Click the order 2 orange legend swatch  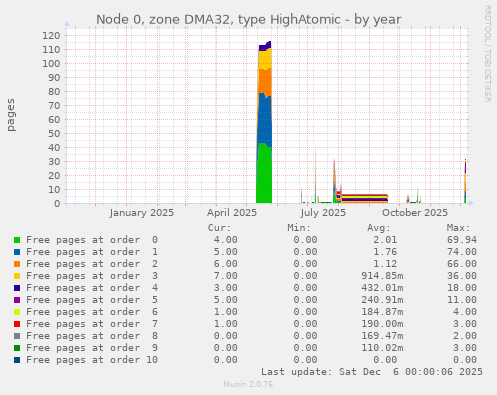17,264
